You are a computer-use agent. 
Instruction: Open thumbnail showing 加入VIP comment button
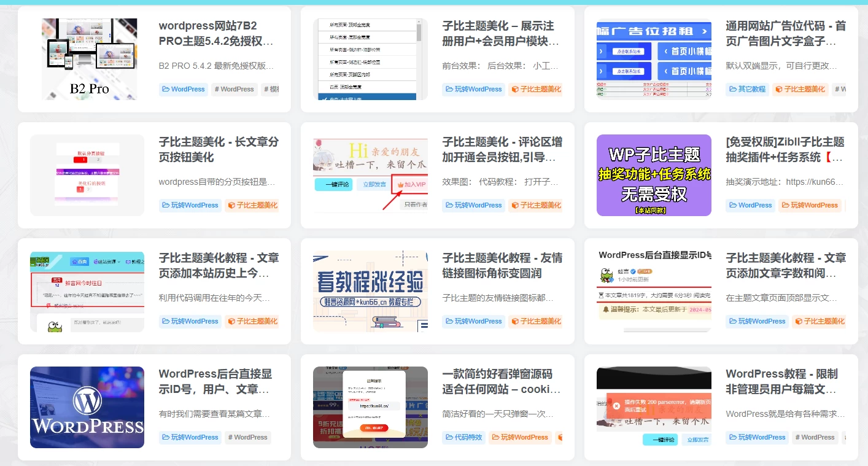click(370, 175)
